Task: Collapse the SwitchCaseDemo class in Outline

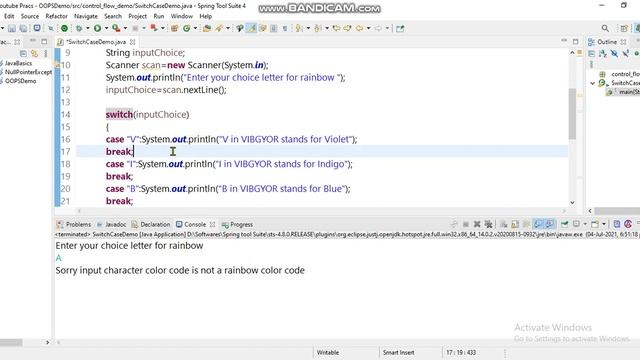Action: 593,83
